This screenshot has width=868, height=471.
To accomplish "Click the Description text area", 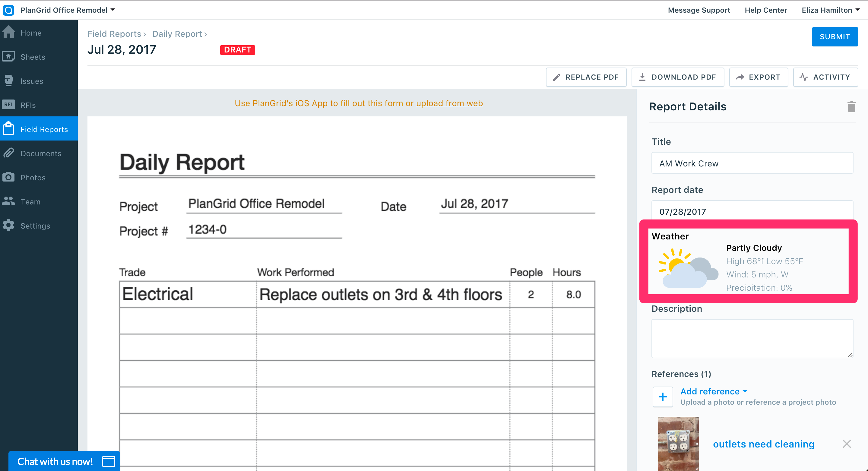I will [x=752, y=339].
